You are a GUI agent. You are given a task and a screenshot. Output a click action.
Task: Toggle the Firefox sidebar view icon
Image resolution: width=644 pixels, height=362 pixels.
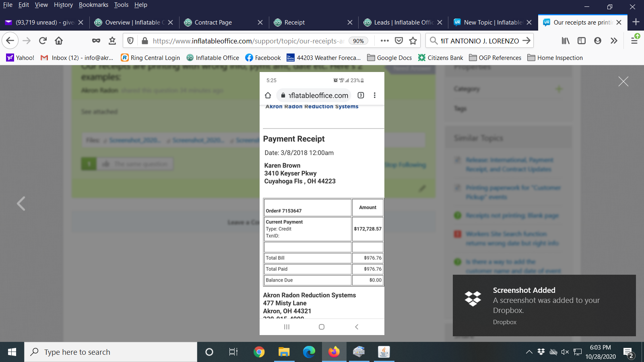pyautogui.click(x=582, y=41)
